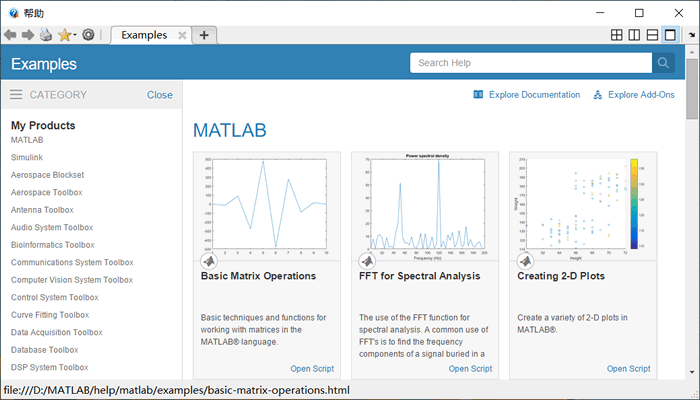The height and width of the screenshot is (400, 700).
Task: Select DSP System Toolbox category
Action: pos(50,367)
